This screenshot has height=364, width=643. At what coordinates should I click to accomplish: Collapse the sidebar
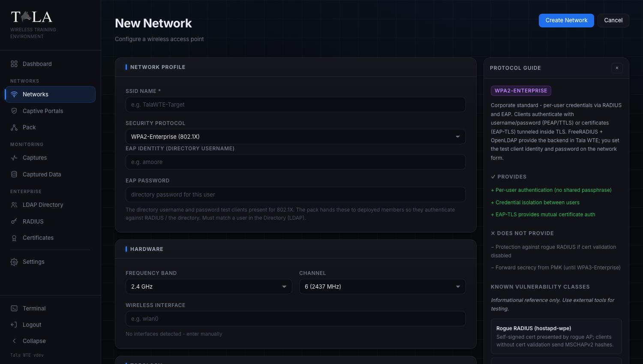[x=50, y=341]
